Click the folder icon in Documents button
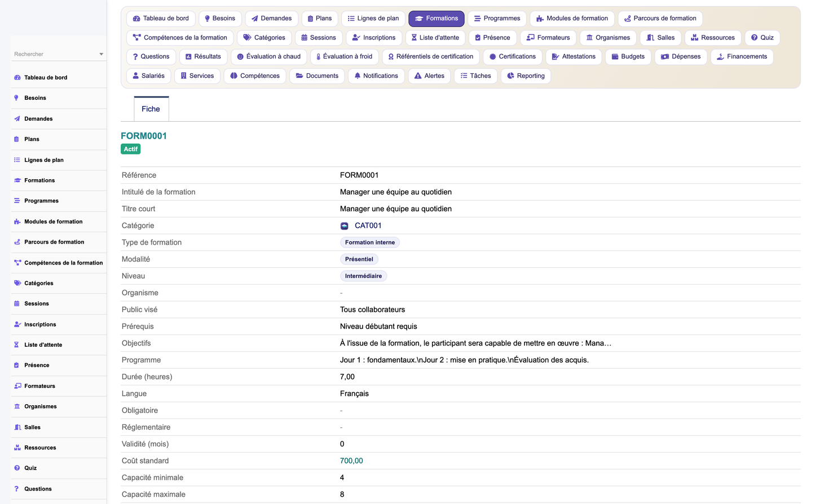815x504 pixels. (299, 76)
